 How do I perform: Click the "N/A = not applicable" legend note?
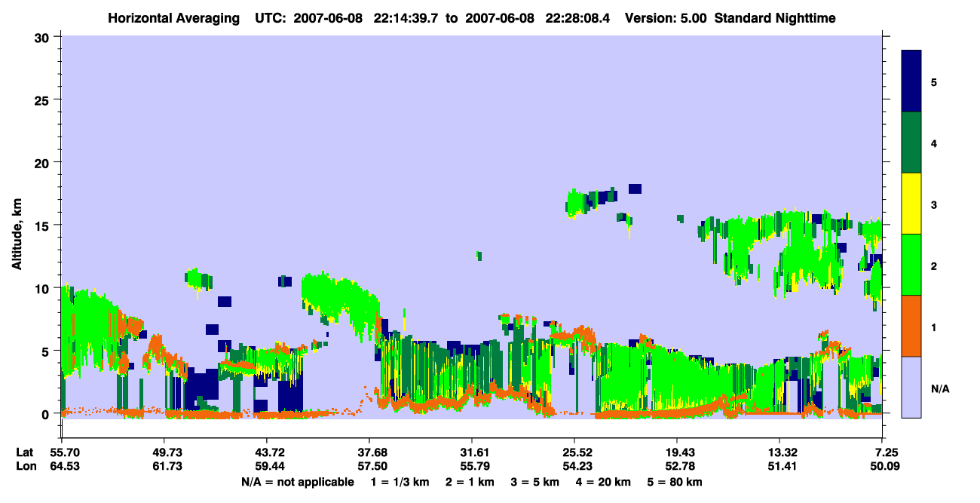point(298,482)
